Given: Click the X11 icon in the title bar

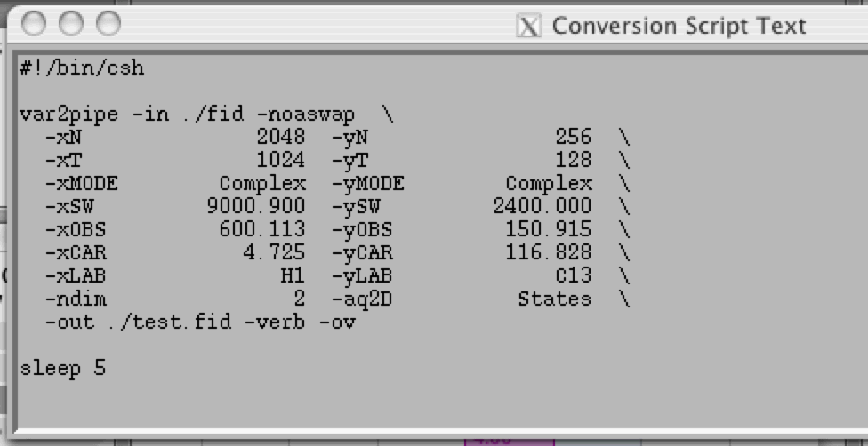Looking at the screenshot, I should point(529,26).
